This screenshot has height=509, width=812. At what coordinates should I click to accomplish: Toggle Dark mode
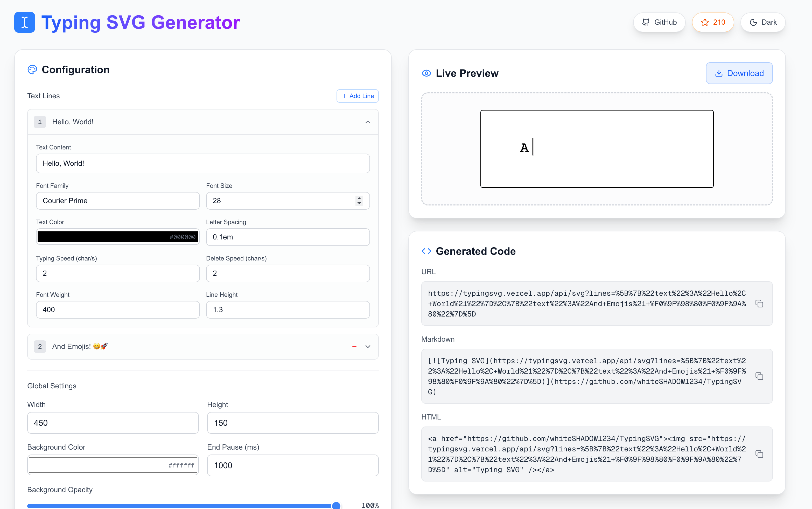762,22
